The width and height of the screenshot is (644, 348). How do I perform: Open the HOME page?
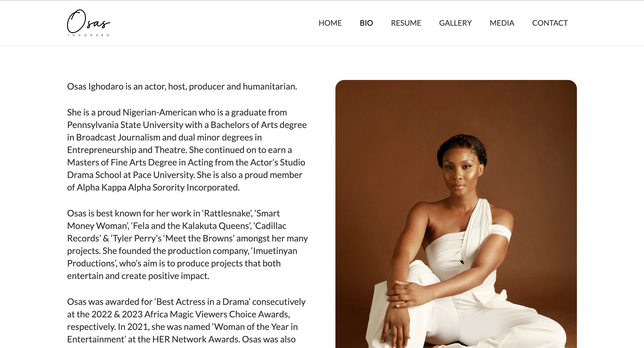click(x=330, y=23)
